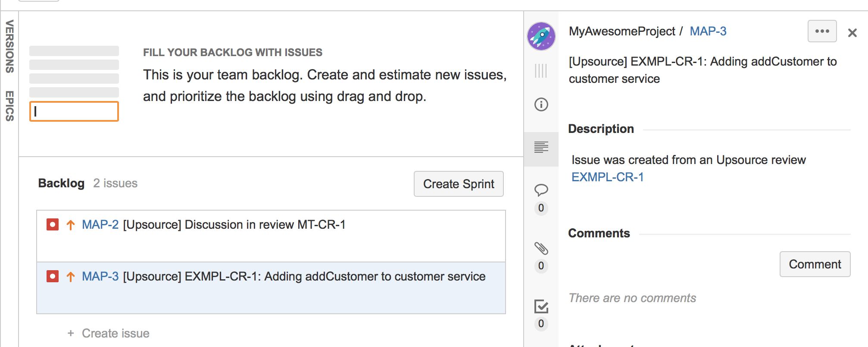The height and width of the screenshot is (347, 868).
Task: Open the MAP-2 issue link in backlog
Action: tap(100, 225)
